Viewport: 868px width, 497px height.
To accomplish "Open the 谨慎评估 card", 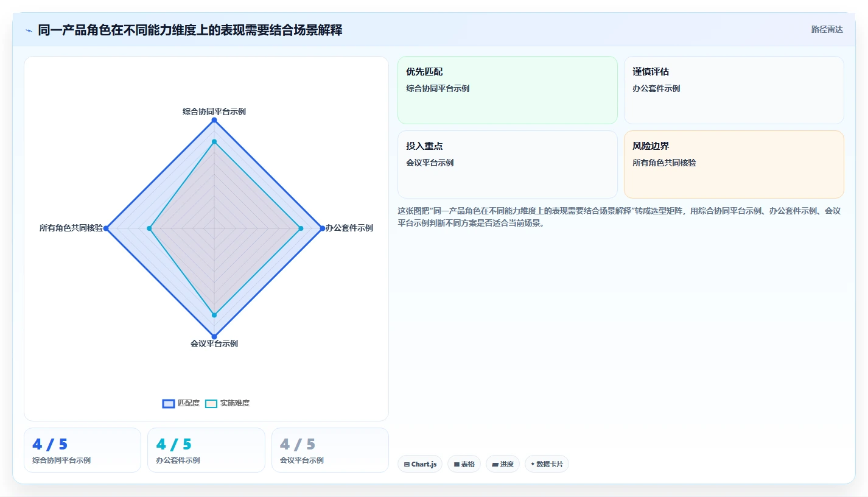I will coord(734,90).
